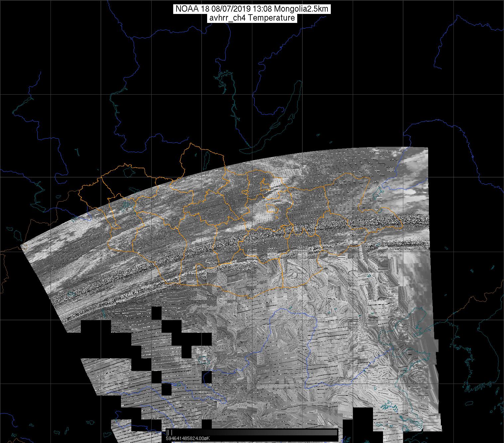Viewport: 504px width, 443px height.
Task: Click the "NOAA 18 08/07/2019 13:08 Mongolia2.5km" title line
Action: 252,9
